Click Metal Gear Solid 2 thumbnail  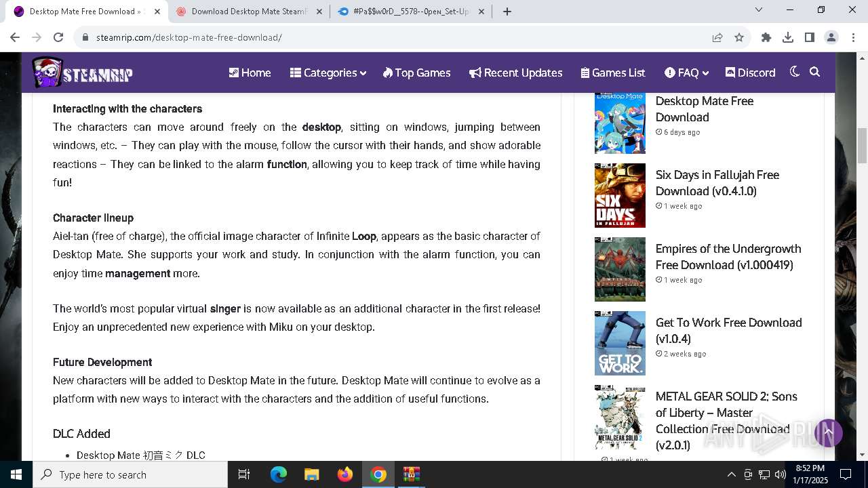click(x=620, y=417)
